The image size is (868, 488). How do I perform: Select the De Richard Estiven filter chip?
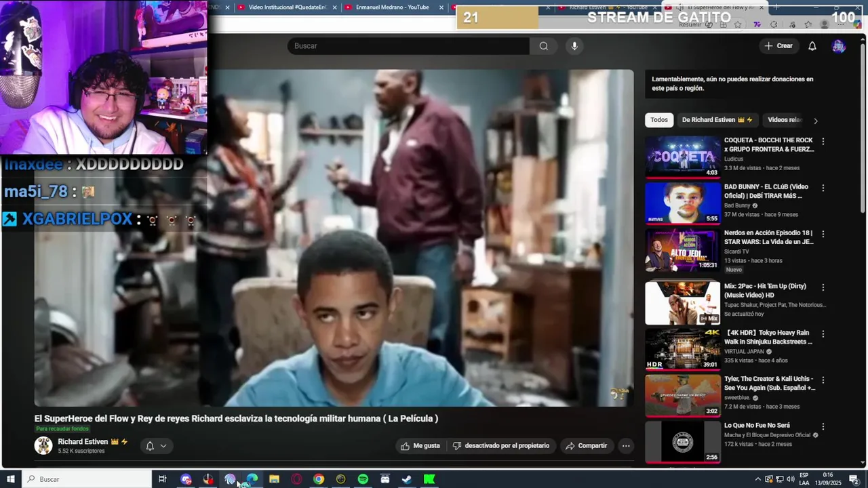[717, 120]
